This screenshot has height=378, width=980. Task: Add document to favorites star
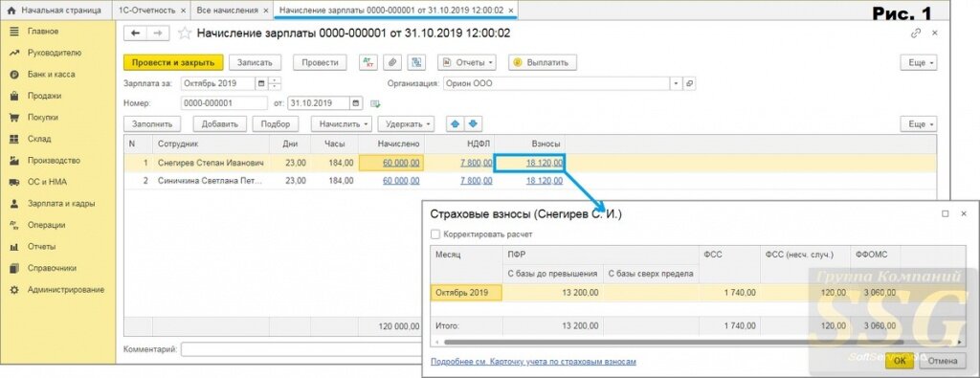(185, 33)
